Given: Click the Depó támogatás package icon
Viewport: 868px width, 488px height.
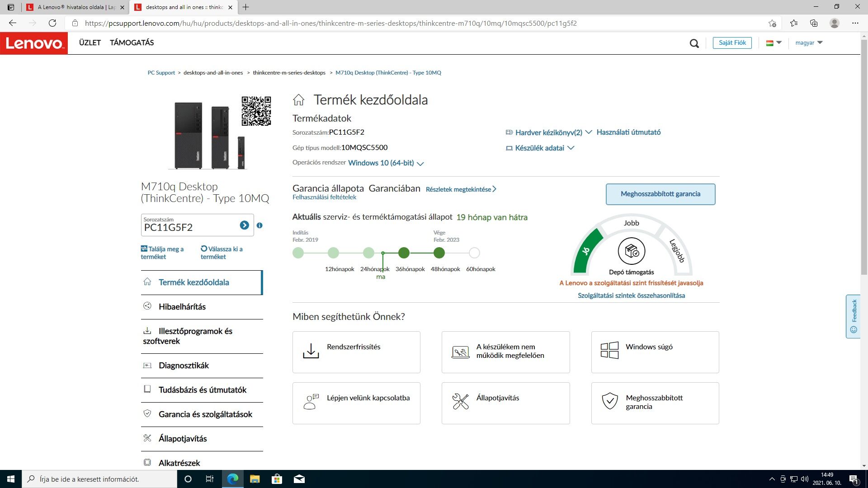Looking at the screenshot, I should 631,251.
